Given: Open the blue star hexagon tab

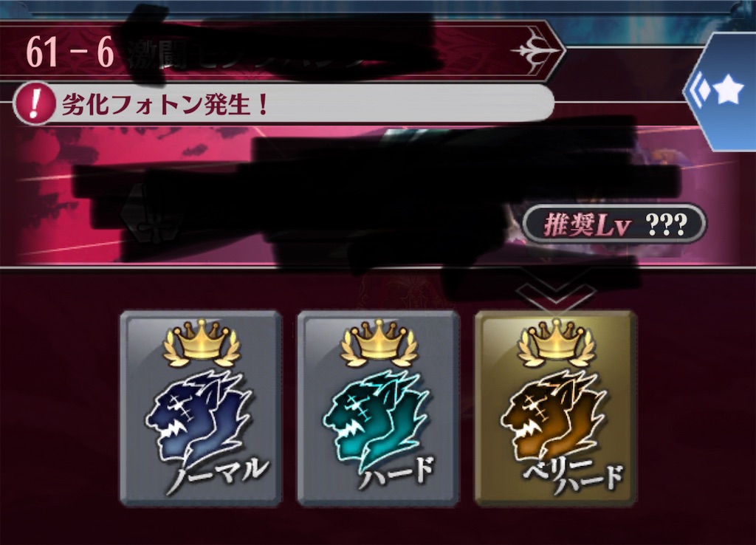Looking at the screenshot, I should click(721, 92).
